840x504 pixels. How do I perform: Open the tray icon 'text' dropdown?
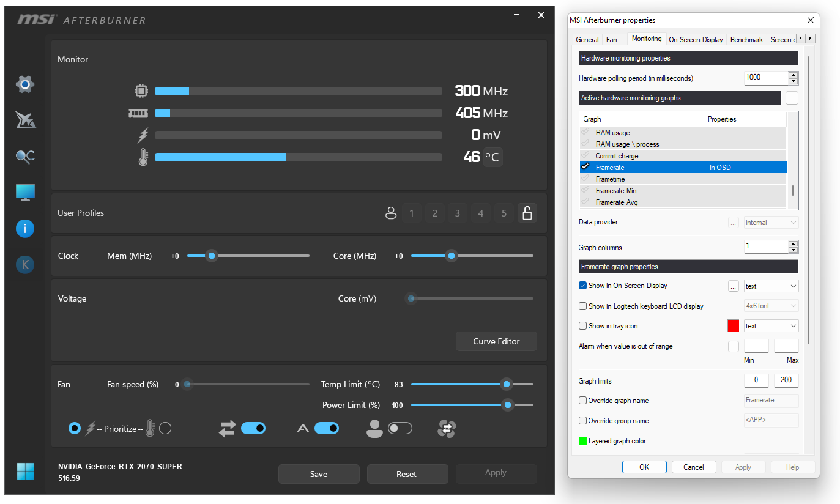771,326
